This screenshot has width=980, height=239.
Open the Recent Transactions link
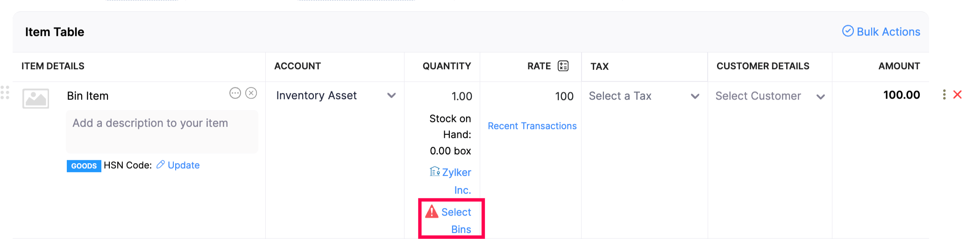(x=532, y=126)
